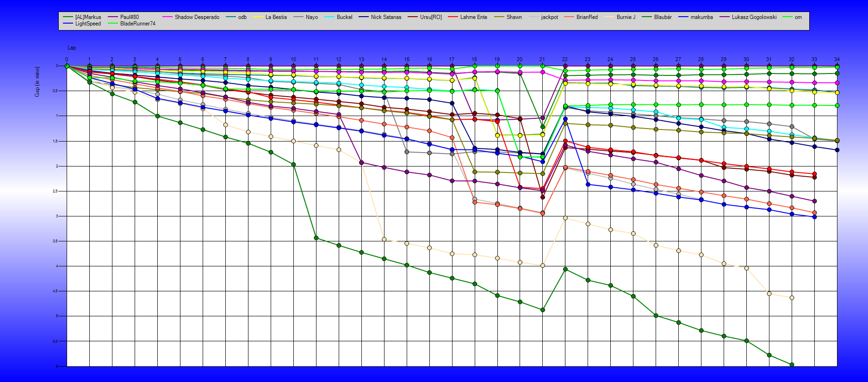This screenshot has height=382, width=868.
Task: Click the last beige Burnie J marker at lap 32
Action: [792, 298]
